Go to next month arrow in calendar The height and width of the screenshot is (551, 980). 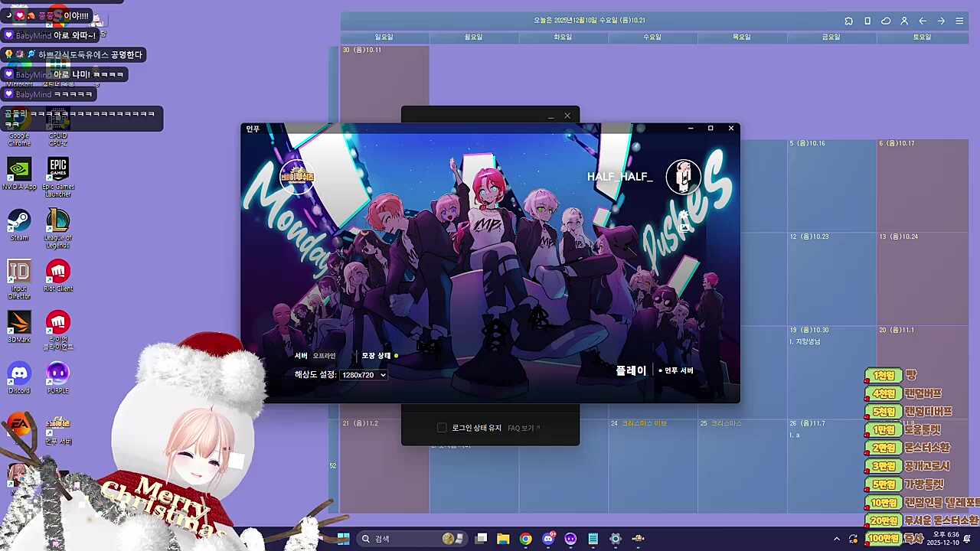pos(941,21)
